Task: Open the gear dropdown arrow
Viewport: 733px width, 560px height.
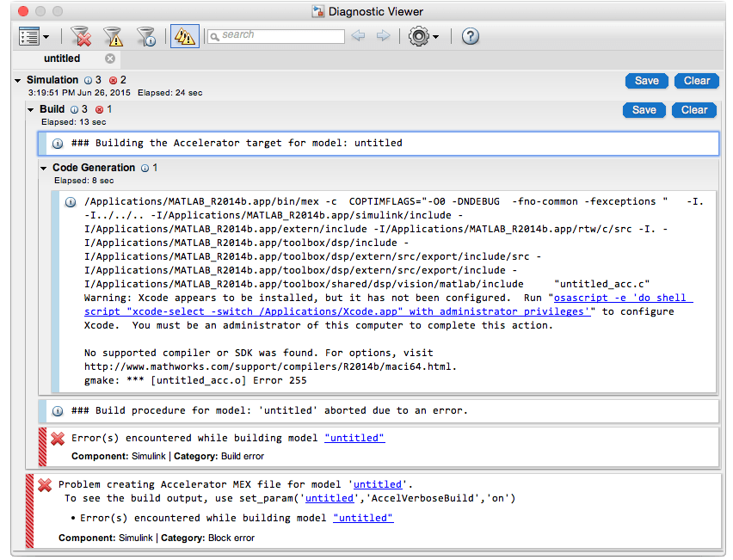Action: [x=435, y=36]
